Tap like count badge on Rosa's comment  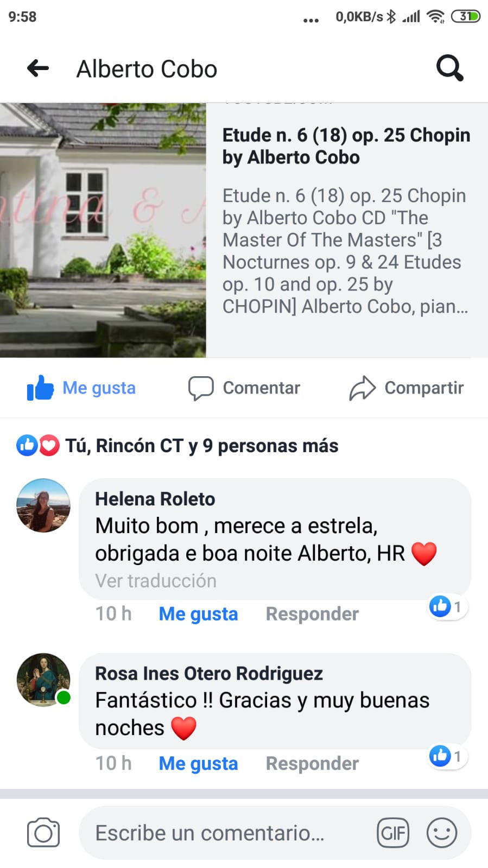point(447,756)
